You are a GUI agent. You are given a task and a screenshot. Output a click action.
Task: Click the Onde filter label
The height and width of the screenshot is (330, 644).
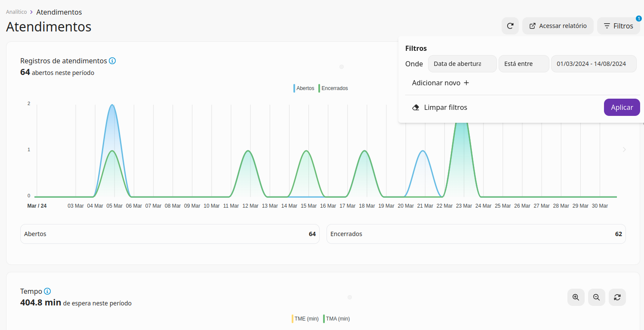pos(414,64)
